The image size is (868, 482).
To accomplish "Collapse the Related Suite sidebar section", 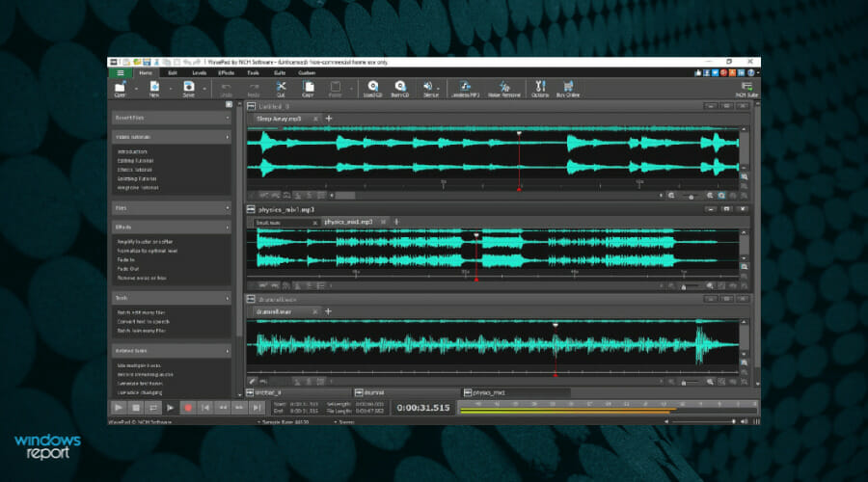I will [x=172, y=351].
